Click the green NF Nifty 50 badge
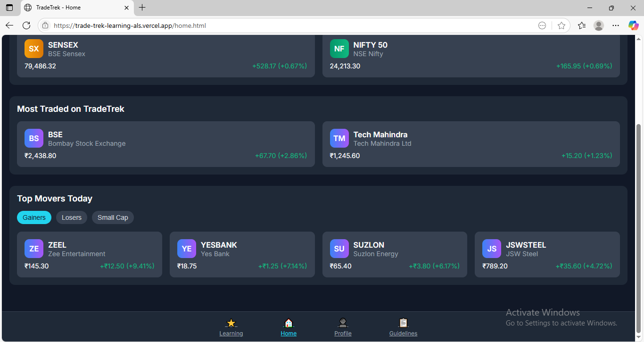Screen dimensions: 644x342 [x=339, y=49]
